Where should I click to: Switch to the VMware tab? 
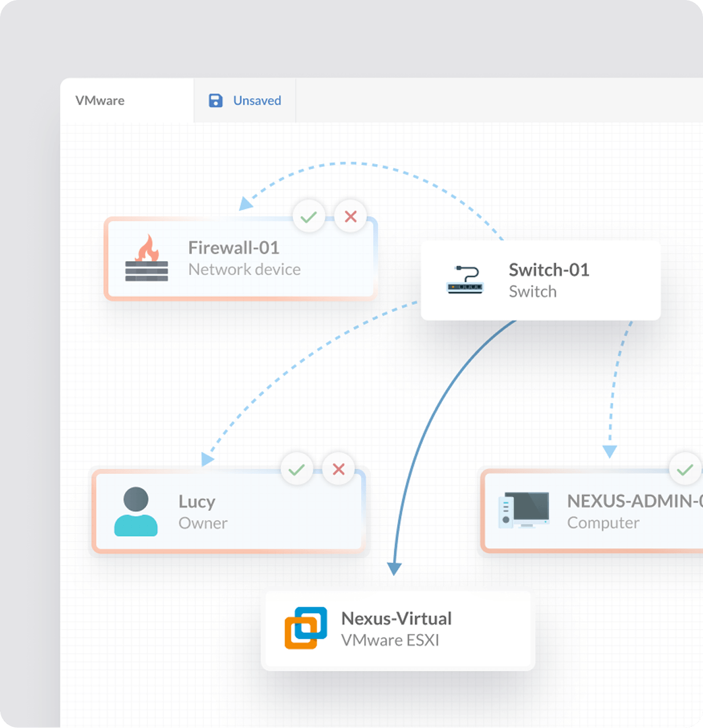click(101, 100)
